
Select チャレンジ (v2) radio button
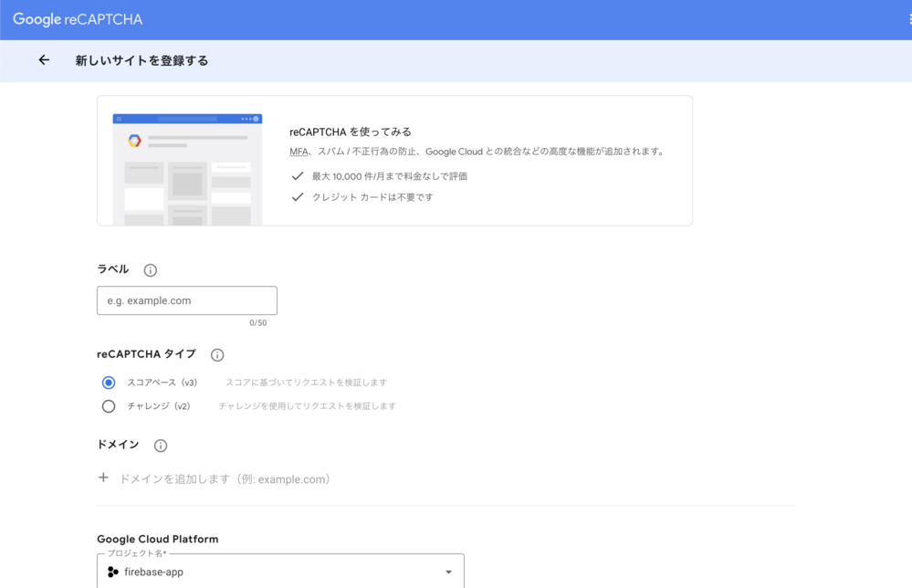coord(109,406)
